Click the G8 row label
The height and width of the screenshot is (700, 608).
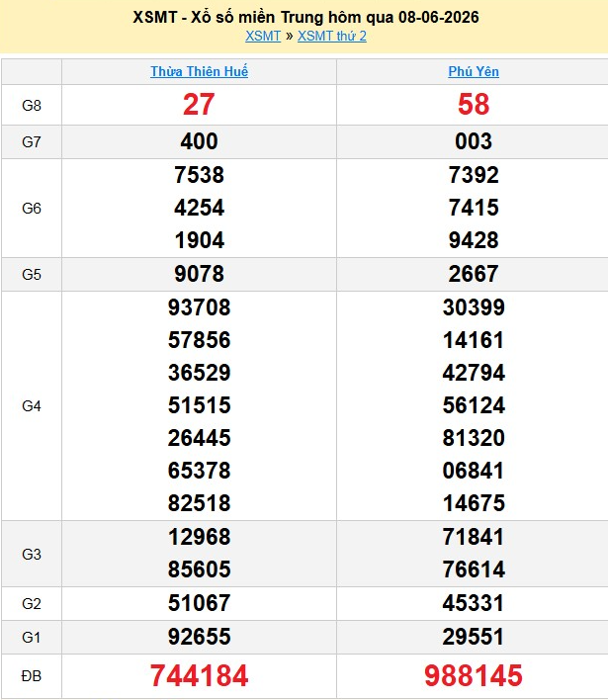point(32,106)
